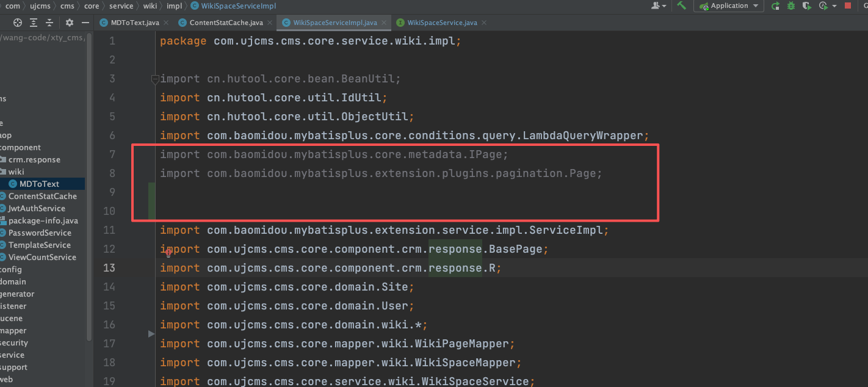Click the fold arrow in the gutter near line 16
Image resolution: width=868 pixels, height=387 pixels.
(151, 333)
